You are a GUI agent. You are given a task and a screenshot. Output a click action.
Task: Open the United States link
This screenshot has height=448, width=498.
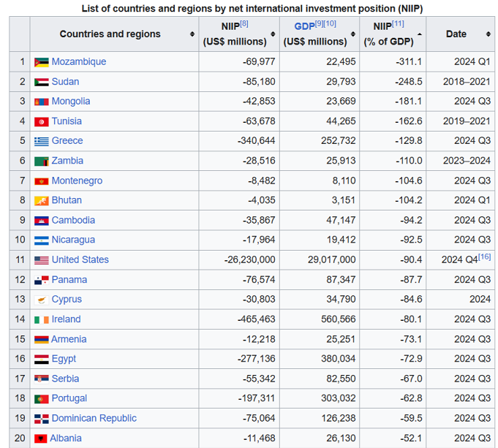[80, 259]
